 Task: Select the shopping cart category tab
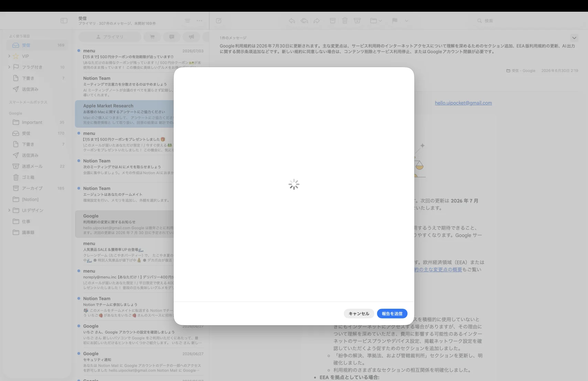point(152,37)
